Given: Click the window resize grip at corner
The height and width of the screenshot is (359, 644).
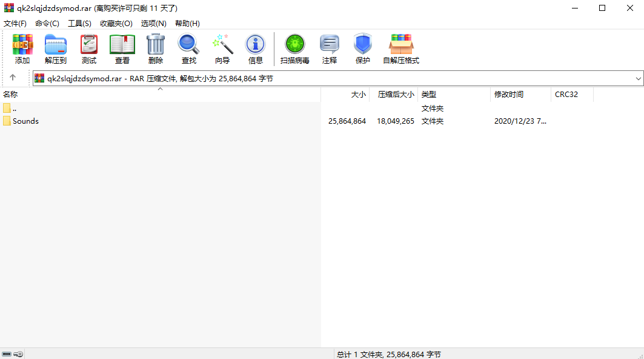Looking at the screenshot, I should 640,356.
